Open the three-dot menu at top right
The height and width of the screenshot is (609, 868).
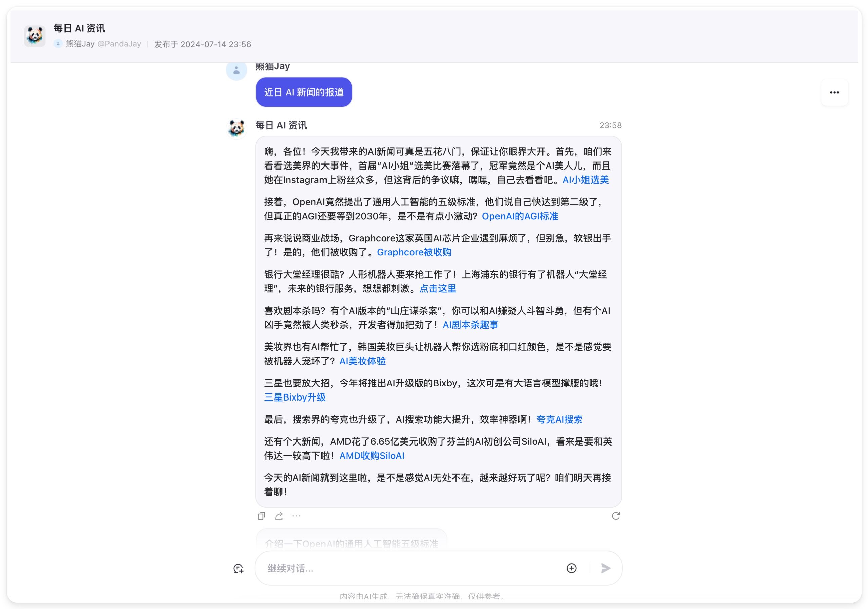pyautogui.click(x=834, y=93)
